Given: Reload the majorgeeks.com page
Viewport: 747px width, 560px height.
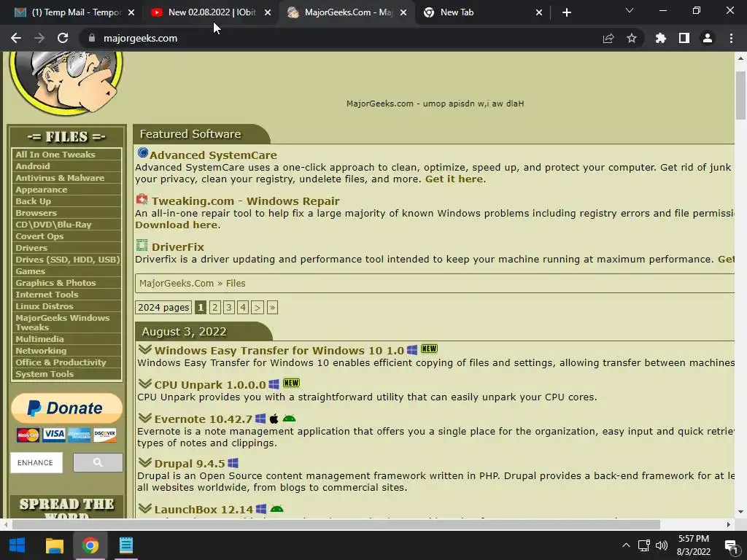Looking at the screenshot, I should point(63,38).
